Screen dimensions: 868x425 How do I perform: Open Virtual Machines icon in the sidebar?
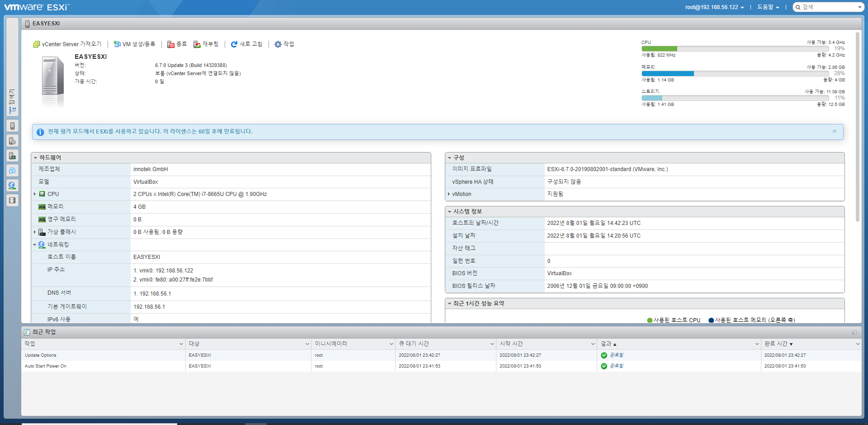[12, 171]
